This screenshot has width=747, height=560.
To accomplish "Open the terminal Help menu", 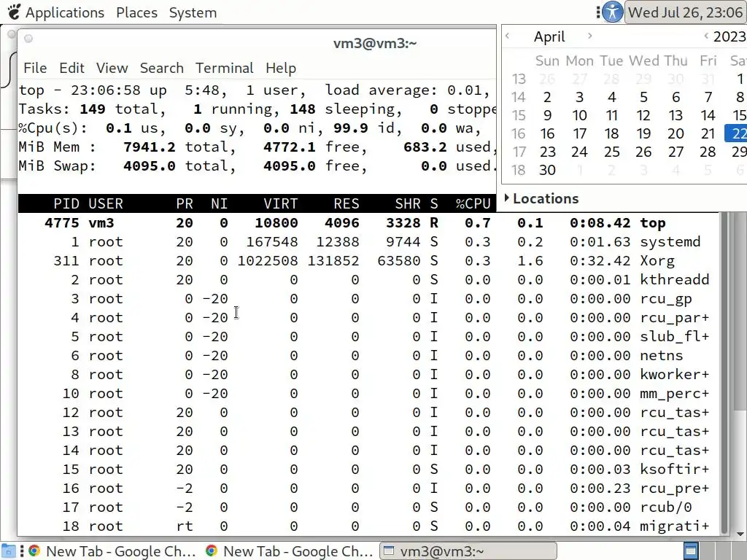I will pos(281,68).
